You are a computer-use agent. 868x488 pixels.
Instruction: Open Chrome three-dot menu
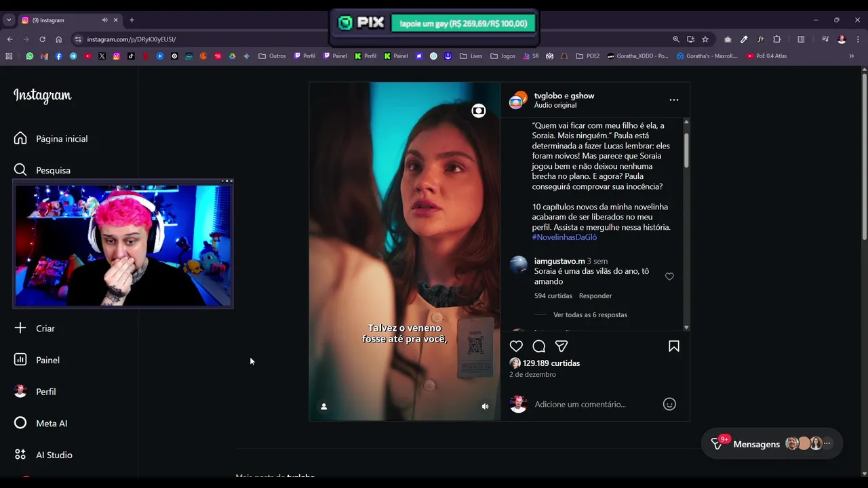click(x=858, y=39)
